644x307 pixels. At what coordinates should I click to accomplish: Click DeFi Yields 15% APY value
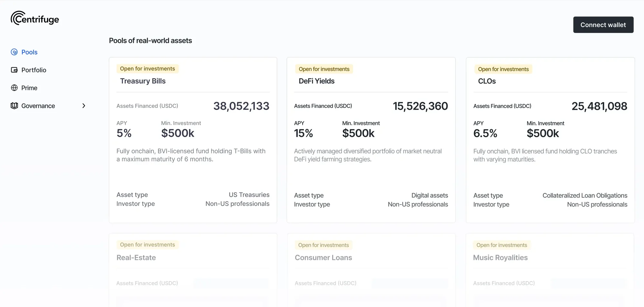click(303, 133)
